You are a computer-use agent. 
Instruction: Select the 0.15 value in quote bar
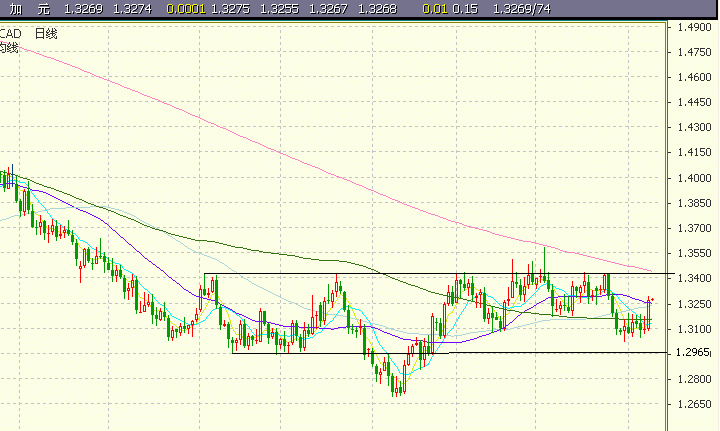point(465,9)
